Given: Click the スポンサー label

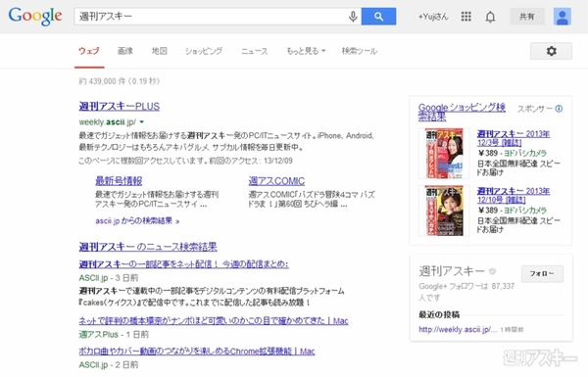Looking at the screenshot, I should pos(535,109).
